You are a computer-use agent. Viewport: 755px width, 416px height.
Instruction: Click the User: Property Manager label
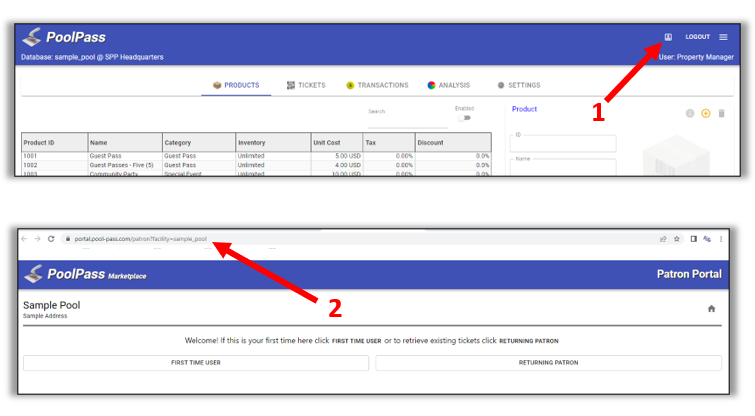[x=696, y=57]
